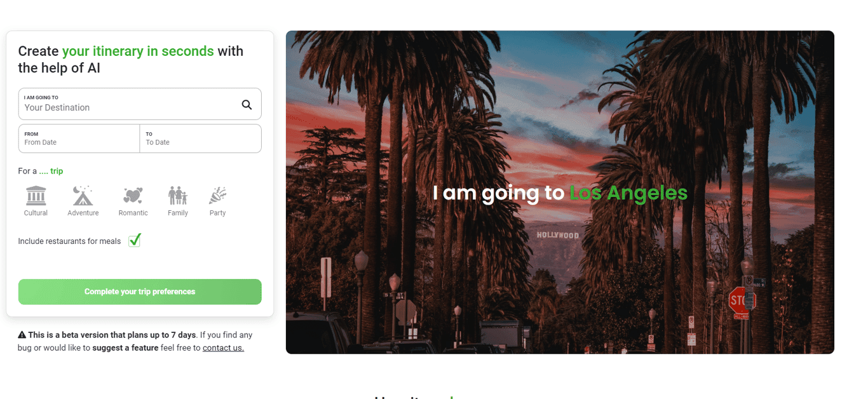Image resolution: width=868 pixels, height=399 pixels.
Task: Click the Party trip type label
Action: pyautogui.click(x=218, y=213)
